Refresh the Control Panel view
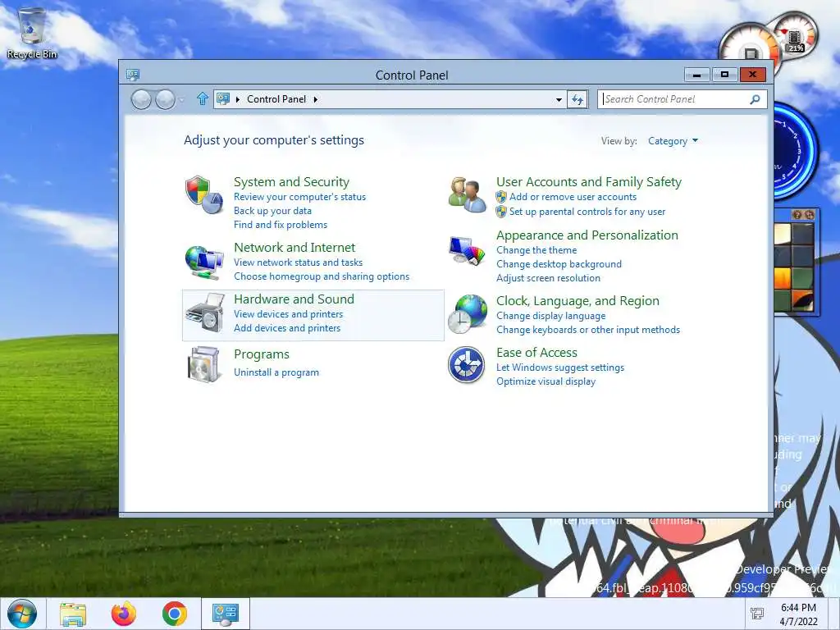This screenshot has width=840, height=630. coord(577,99)
